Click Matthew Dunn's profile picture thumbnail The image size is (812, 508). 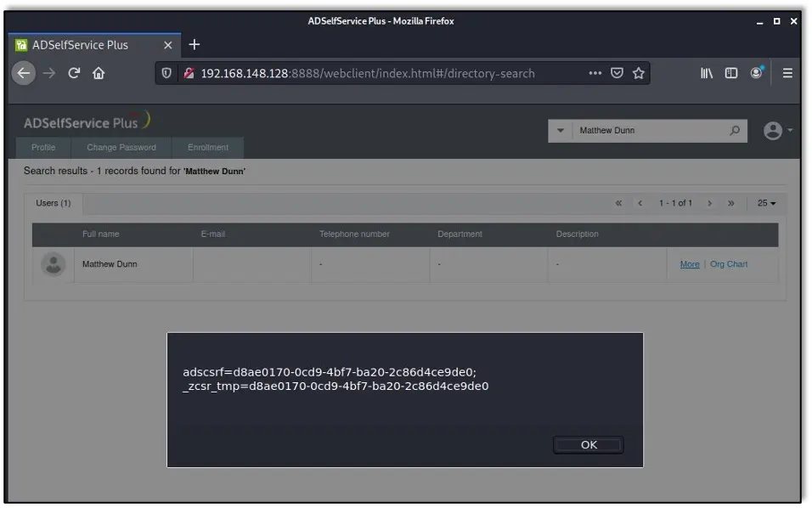click(53, 264)
